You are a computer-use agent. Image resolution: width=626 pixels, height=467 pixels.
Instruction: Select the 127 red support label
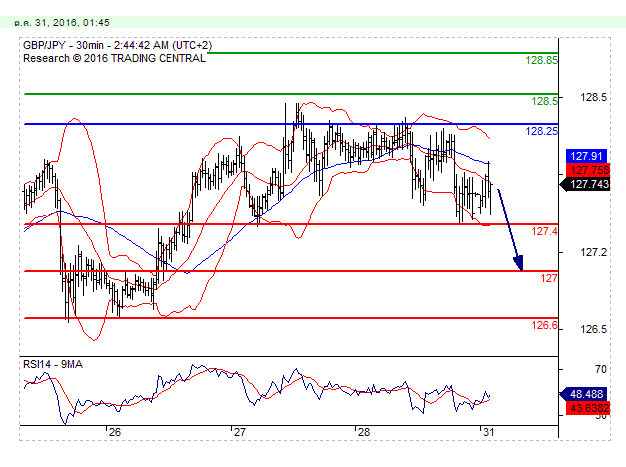[549, 278]
